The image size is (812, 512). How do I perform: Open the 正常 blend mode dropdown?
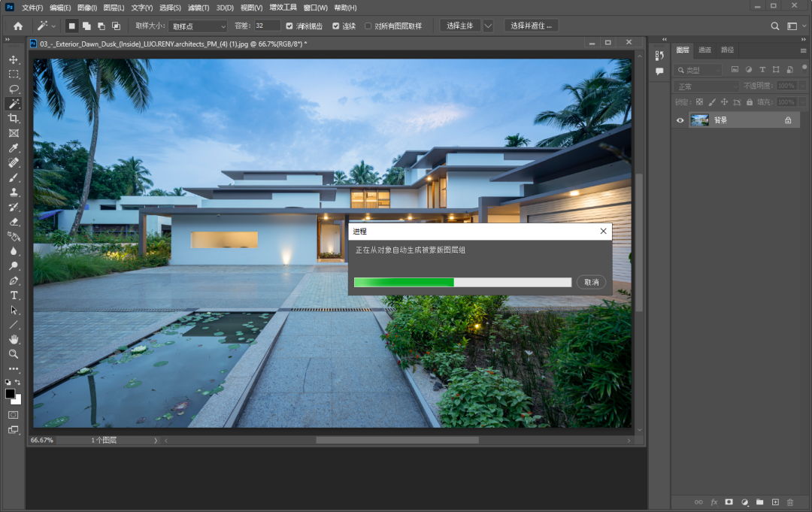pyautogui.click(x=707, y=86)
